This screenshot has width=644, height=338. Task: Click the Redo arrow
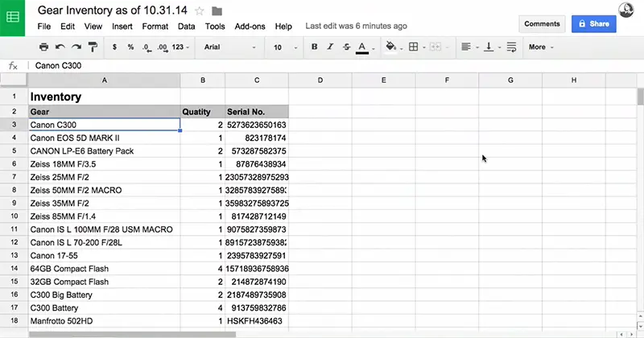click(x=76, y=47)
